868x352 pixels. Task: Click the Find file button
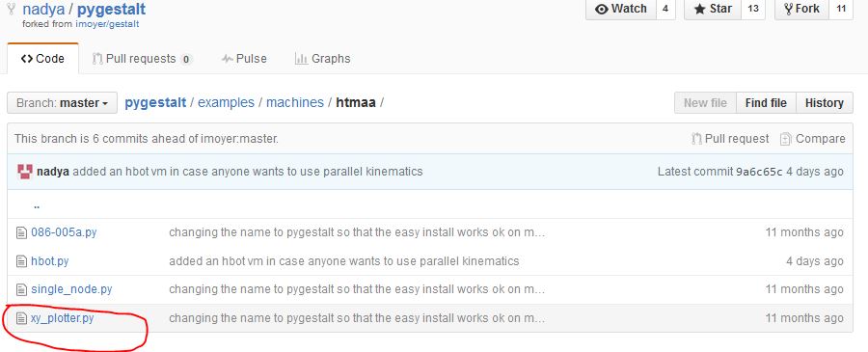tap(766, 103)
